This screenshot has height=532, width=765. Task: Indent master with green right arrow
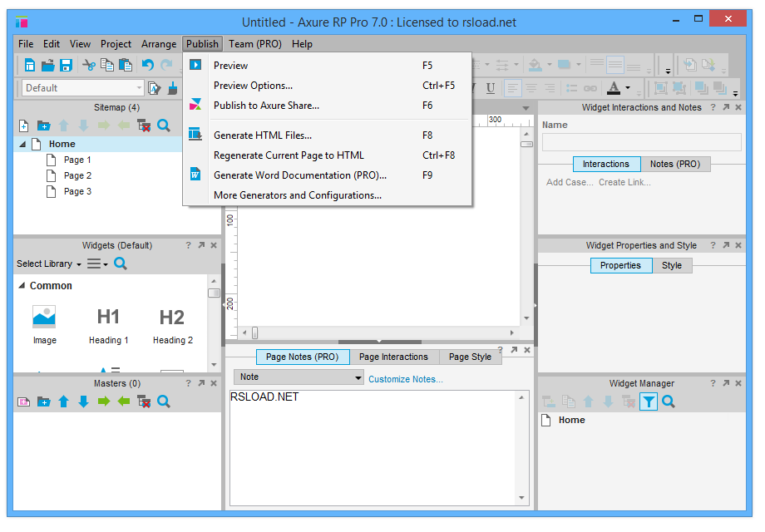pos(104,401)
